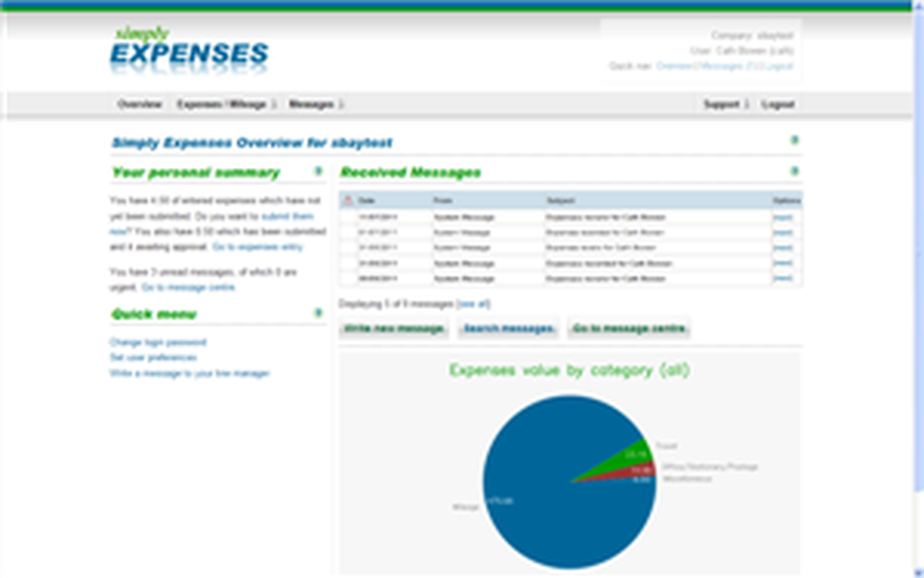The height and width of the screenshot is (578, 924).
Task: Click the Subject column header
Action: tap(560, 200)
